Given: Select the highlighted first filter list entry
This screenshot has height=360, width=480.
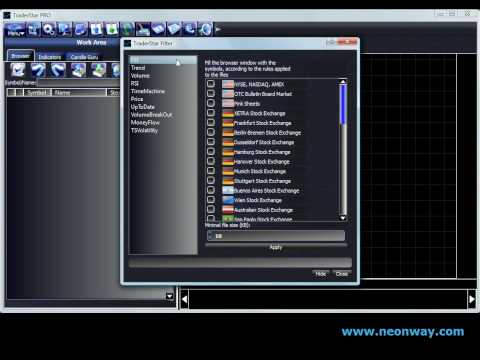Looking at the screenshot, I should click(163, 60).
